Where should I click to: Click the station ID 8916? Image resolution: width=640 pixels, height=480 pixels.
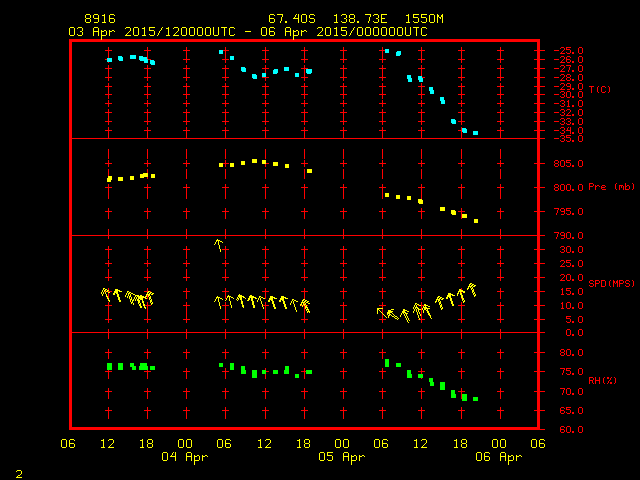point(100,19)
